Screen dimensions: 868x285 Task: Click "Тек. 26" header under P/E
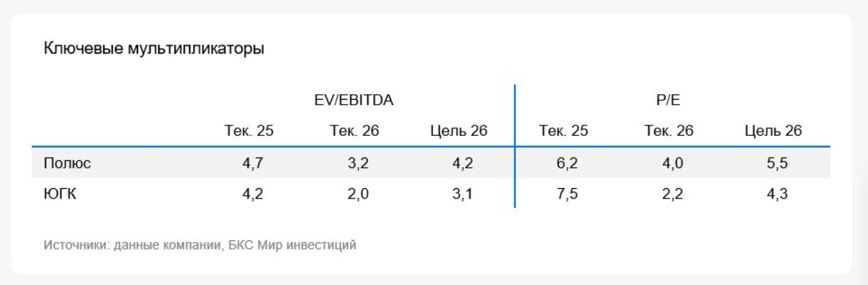[669, 131]
